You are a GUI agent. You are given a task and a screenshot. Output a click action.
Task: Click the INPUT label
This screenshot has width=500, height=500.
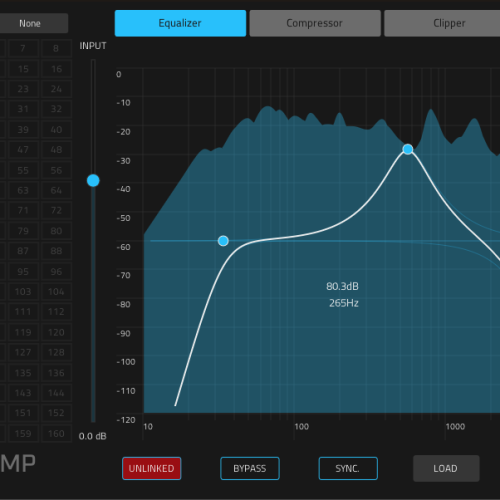coord(93,46)
